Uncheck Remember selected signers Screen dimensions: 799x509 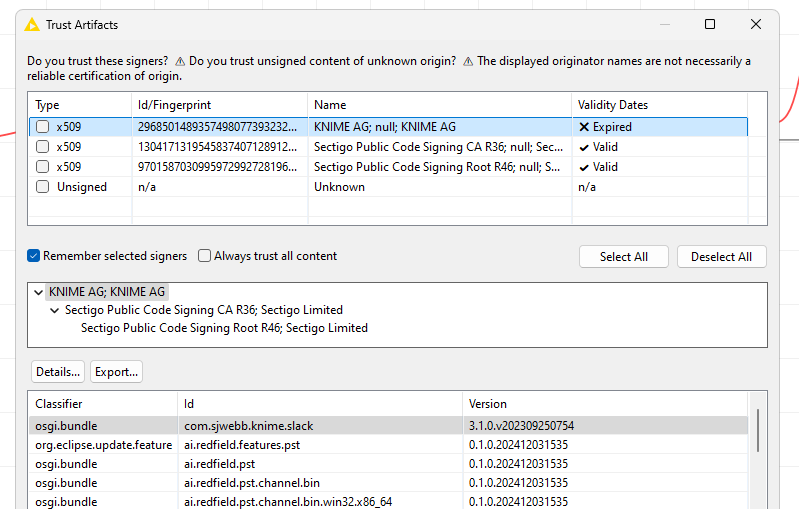pos(34,256)
